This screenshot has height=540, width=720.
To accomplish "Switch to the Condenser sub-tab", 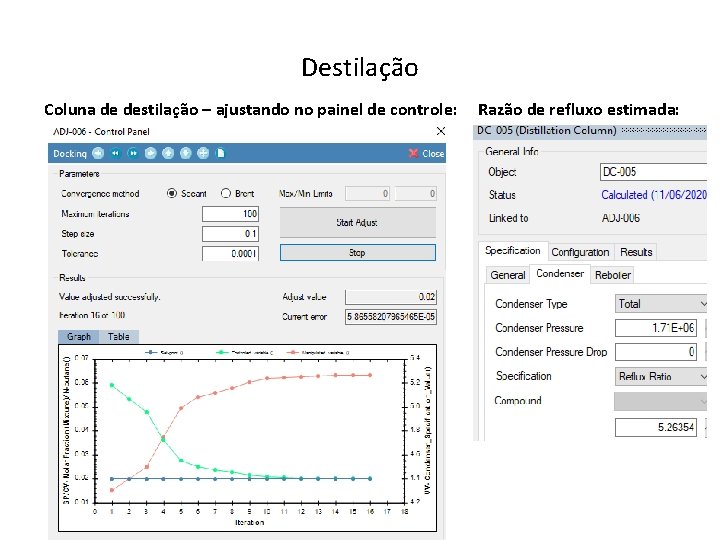I will coord(560,274).
